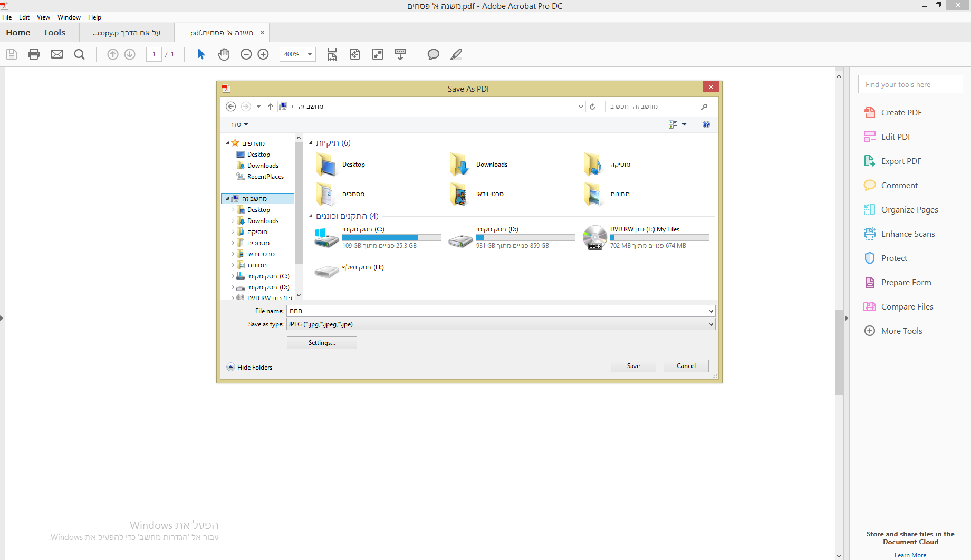Collapse the מועדפים favorites tree node
This screenshot has height=560, width=971.
click(227, 143)
